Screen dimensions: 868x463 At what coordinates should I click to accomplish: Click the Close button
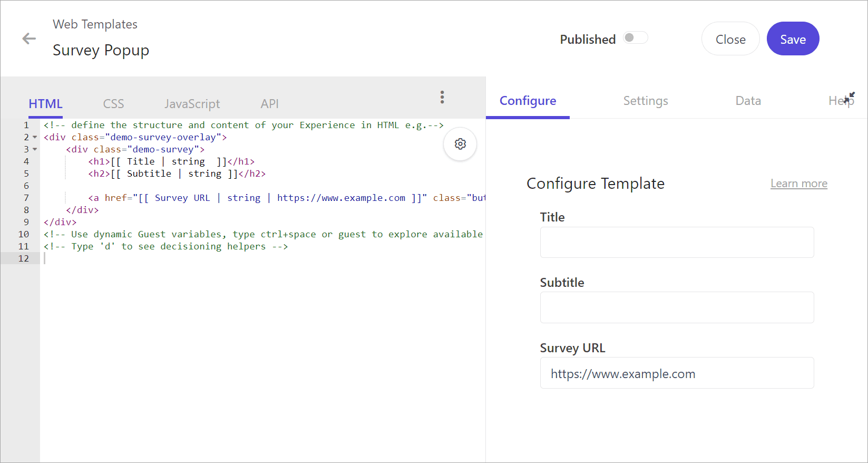[730, 38]
